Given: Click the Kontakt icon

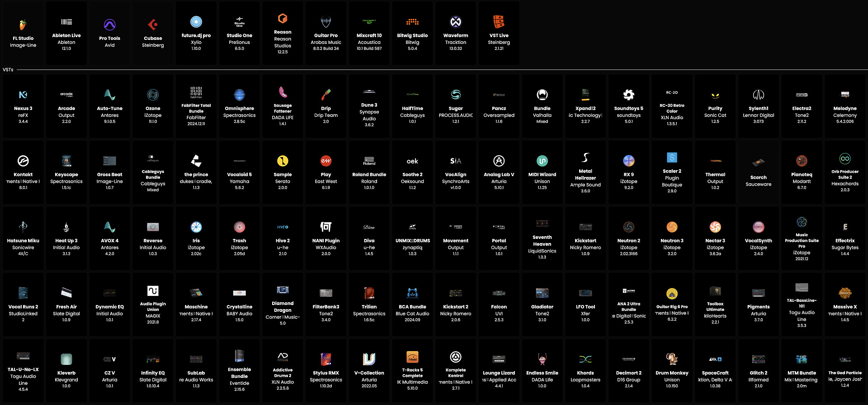Looking at the screenshot, I should (23, 161).
